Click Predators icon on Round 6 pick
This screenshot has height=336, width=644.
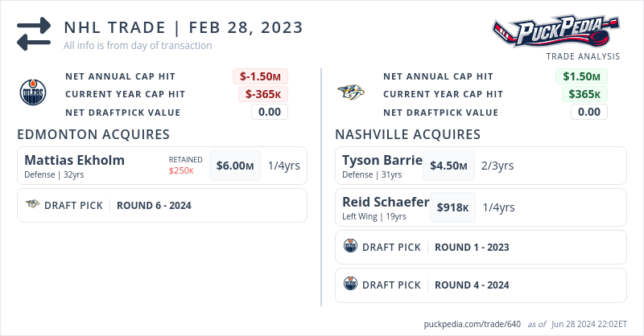pos(32,205)
